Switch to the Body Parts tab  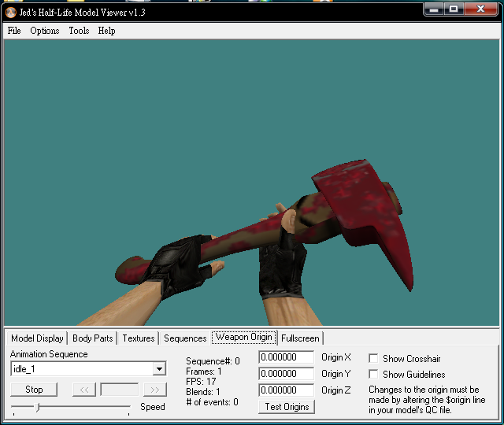(x=93, y=338)
